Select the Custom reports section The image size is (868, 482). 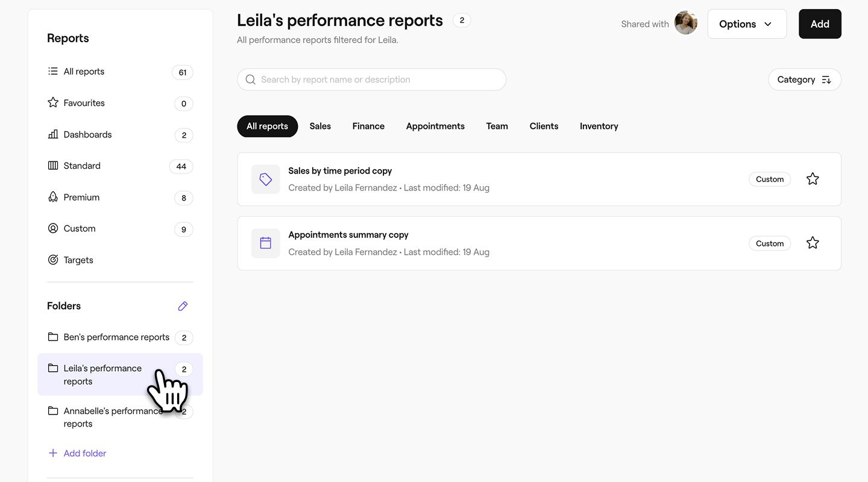click(x=80, y=228)
